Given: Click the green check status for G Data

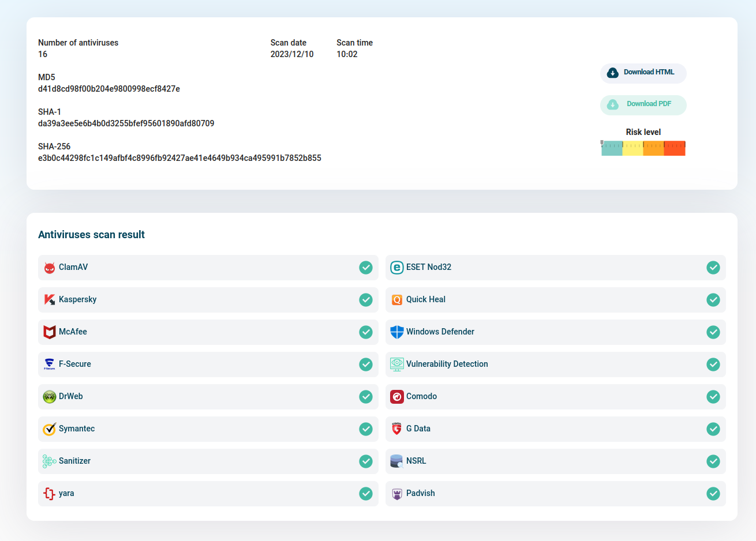Looking at the screenshot, I should pyautogui.click(x=713, y=429).
